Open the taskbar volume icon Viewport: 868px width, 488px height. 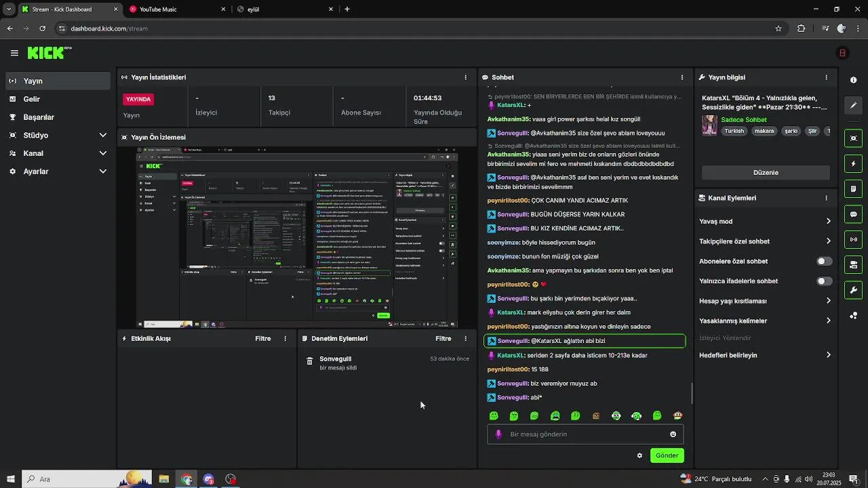coord(808,479)
